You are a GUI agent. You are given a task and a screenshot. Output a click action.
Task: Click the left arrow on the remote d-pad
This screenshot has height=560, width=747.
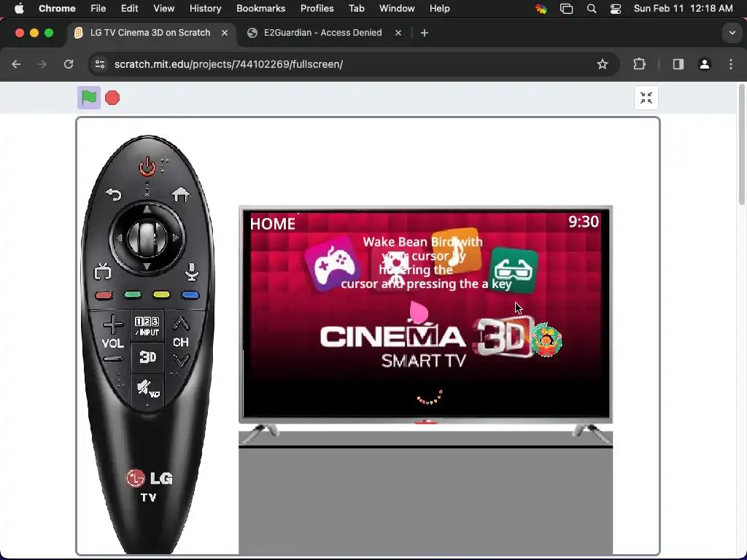119,238
